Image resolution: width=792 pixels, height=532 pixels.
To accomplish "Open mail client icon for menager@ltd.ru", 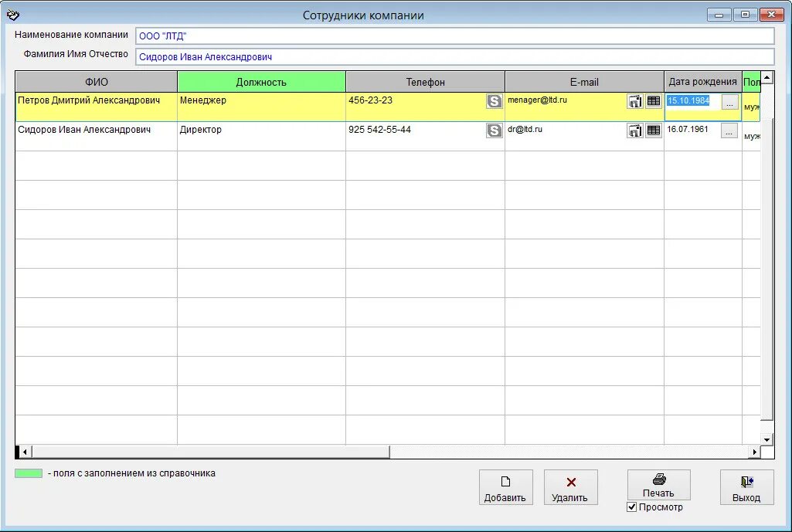I will point(635,101).
